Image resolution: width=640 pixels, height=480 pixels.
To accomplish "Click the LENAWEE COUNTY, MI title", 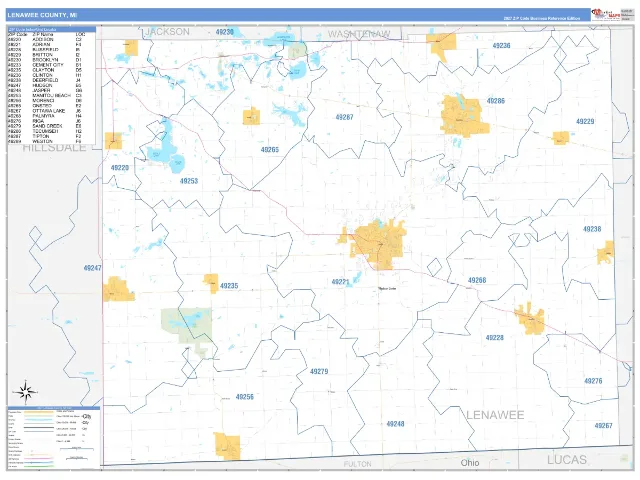I will tap(42, 15).
